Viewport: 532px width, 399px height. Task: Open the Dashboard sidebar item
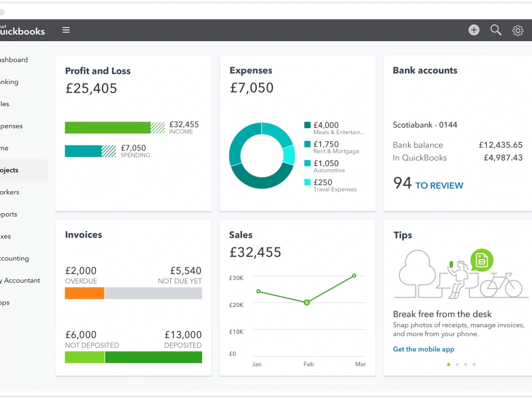click(x=14, y=60)
